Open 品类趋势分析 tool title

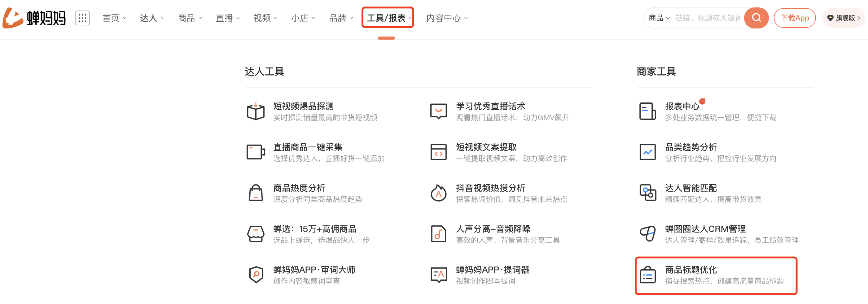coord(691,147)
